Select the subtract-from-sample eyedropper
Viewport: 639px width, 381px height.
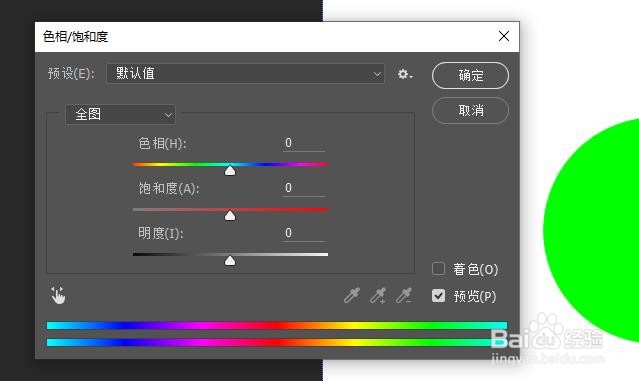404,295
